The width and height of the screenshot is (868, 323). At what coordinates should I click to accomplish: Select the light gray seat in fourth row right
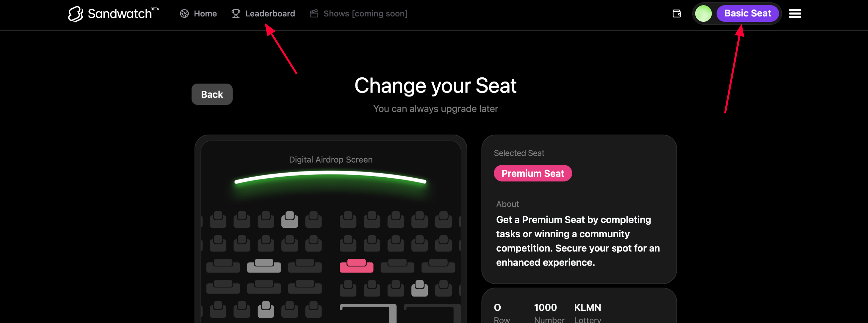coord(419,288)
